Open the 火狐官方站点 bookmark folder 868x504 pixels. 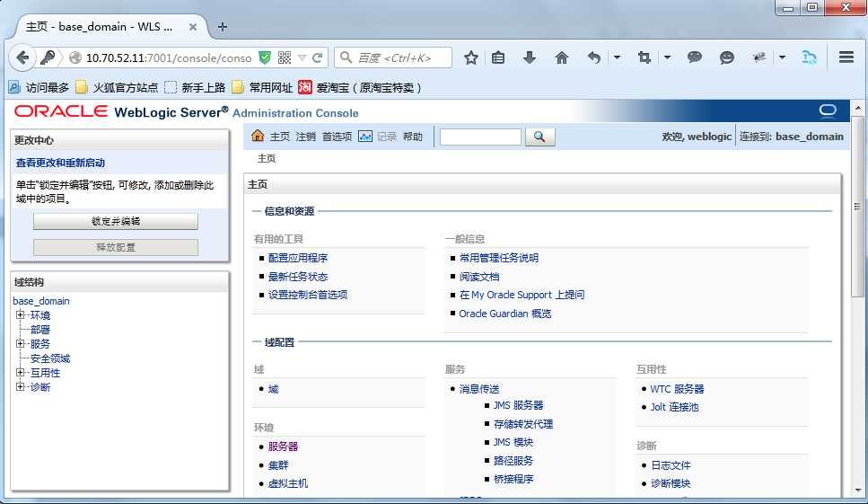point(117,87)
